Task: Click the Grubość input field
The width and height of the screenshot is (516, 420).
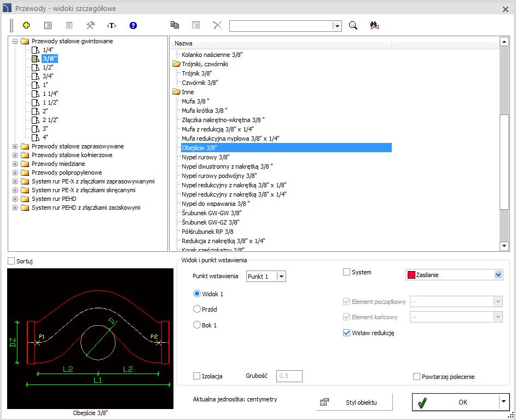Action: pyautogui.click(x=289, y=376)
